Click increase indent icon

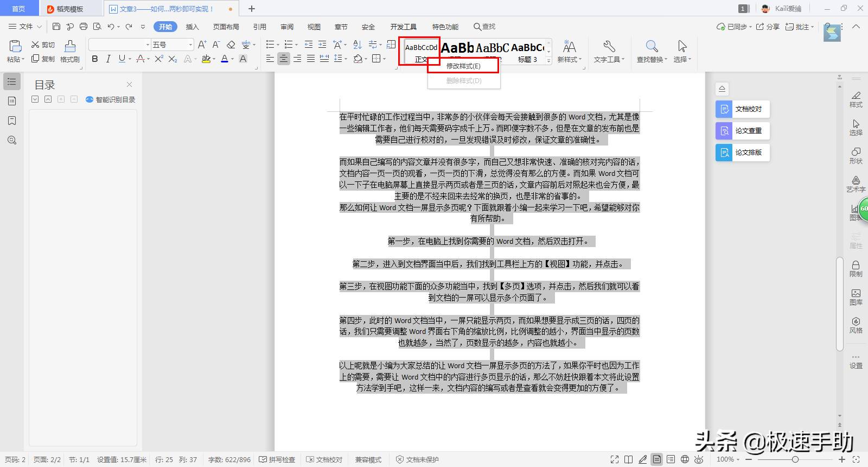click(322, 45)
